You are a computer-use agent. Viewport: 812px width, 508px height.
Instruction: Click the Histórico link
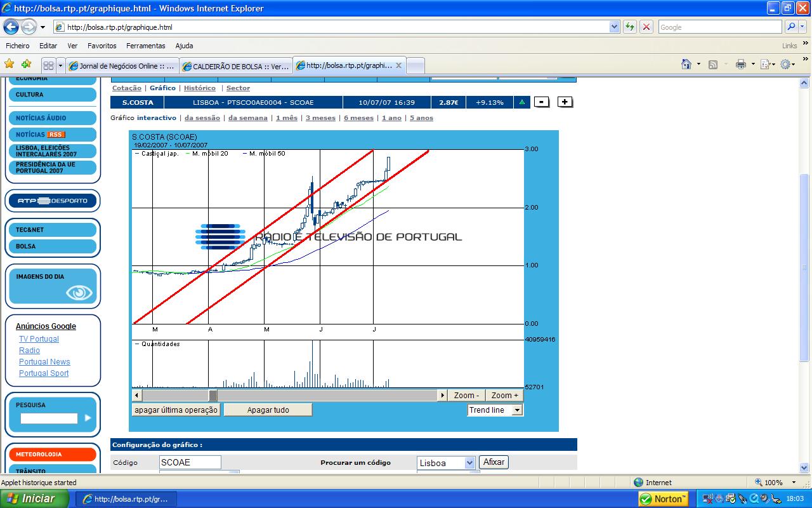click(200, 88)
